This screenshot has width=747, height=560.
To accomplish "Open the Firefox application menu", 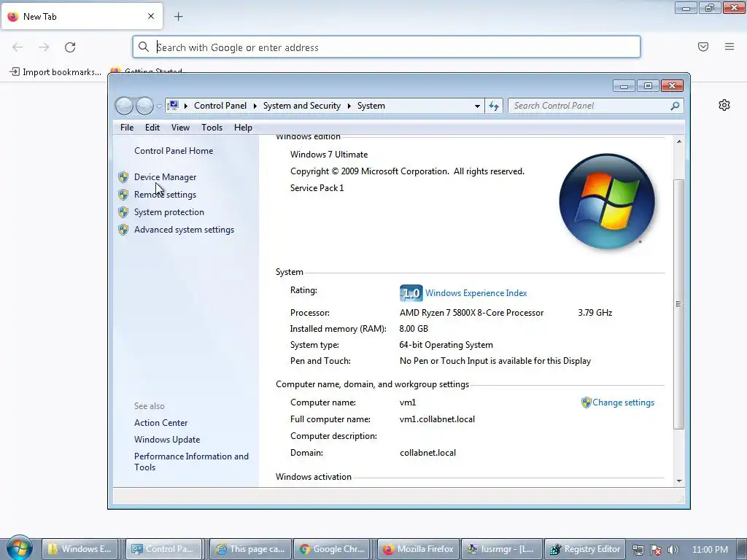I will tap(729, 47).
